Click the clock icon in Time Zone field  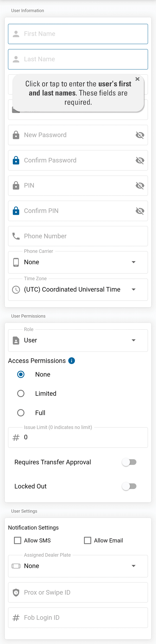point(16,289)
